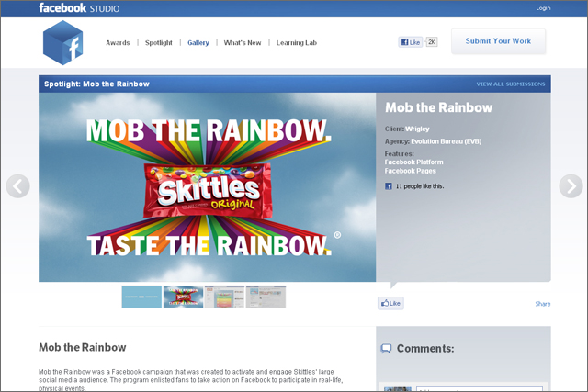Click the 2K like count box
Image resolution: width=588 pixels, height=392 pixels.
[x=432, y=42]
